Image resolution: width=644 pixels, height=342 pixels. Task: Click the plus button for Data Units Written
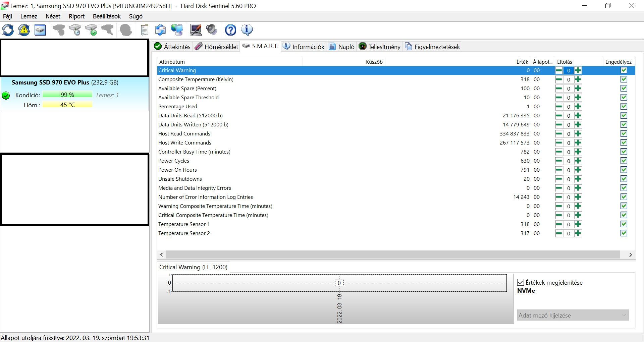click(x=578, y=125)
